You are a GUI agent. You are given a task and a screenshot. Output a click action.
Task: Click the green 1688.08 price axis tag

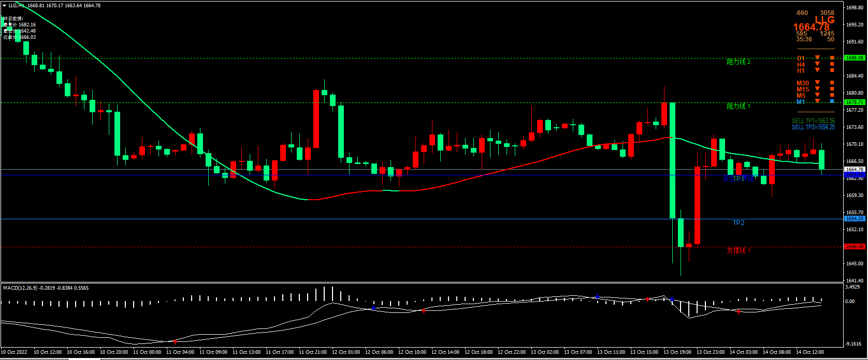click(855, 58)
